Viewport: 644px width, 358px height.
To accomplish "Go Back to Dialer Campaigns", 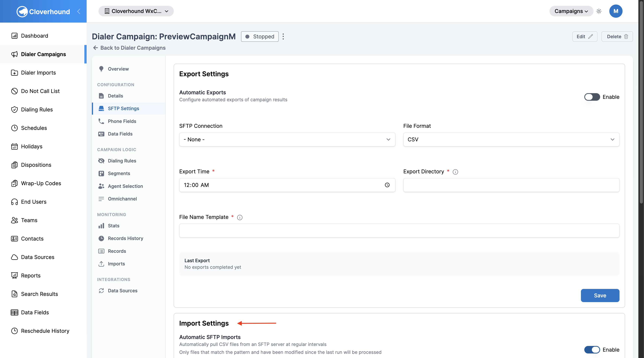I will [x=129, y=48].
